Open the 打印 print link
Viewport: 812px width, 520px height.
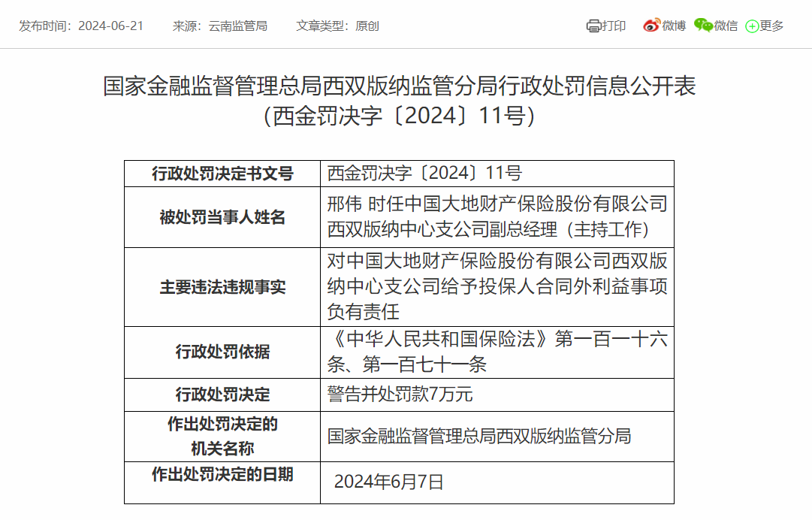614,26
